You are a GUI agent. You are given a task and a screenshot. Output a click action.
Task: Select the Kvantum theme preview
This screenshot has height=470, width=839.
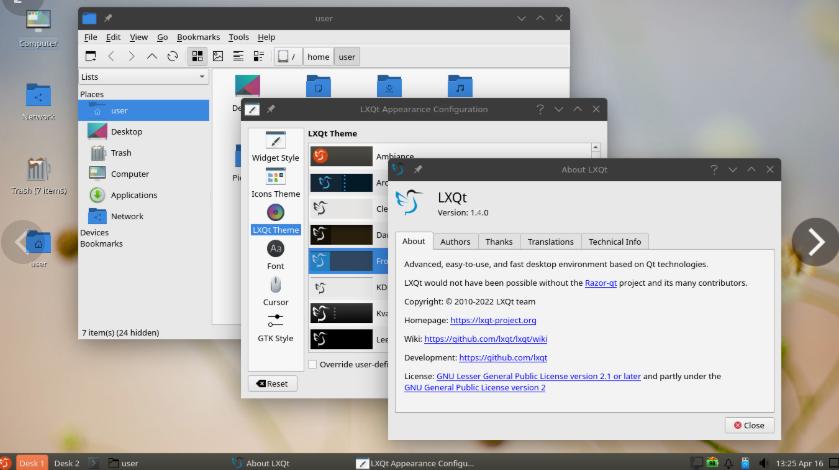[341, 313]
